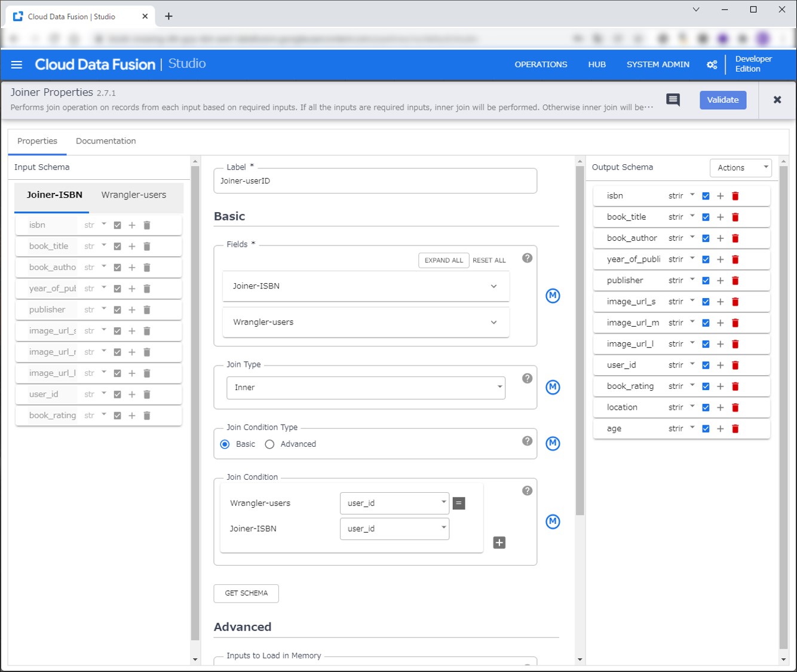Open type dropdown for image_url_s in Output Schema
The height and width of the screenshot is (672, 797).
[x=681, y=302]
